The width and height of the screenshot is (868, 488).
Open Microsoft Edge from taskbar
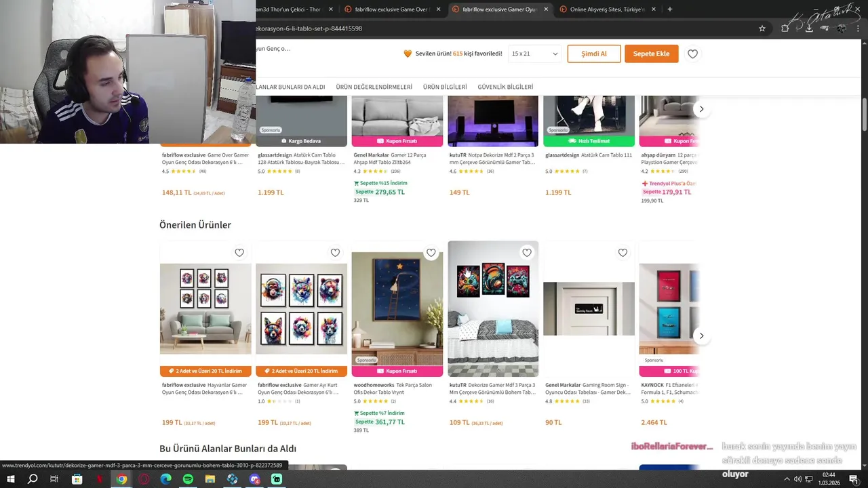tap(166, 479)
